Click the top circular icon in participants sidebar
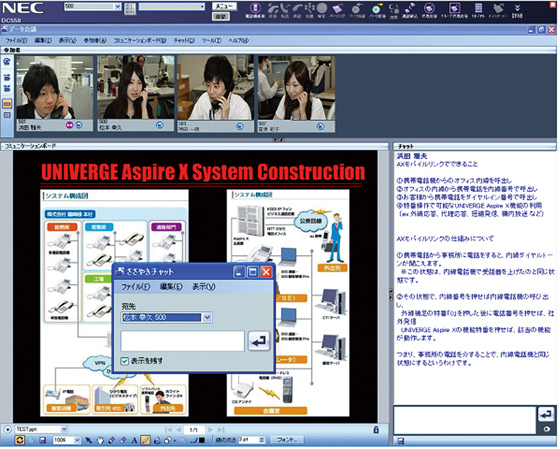The height and width of the screenshot is (449, 560). coord(7,62)
